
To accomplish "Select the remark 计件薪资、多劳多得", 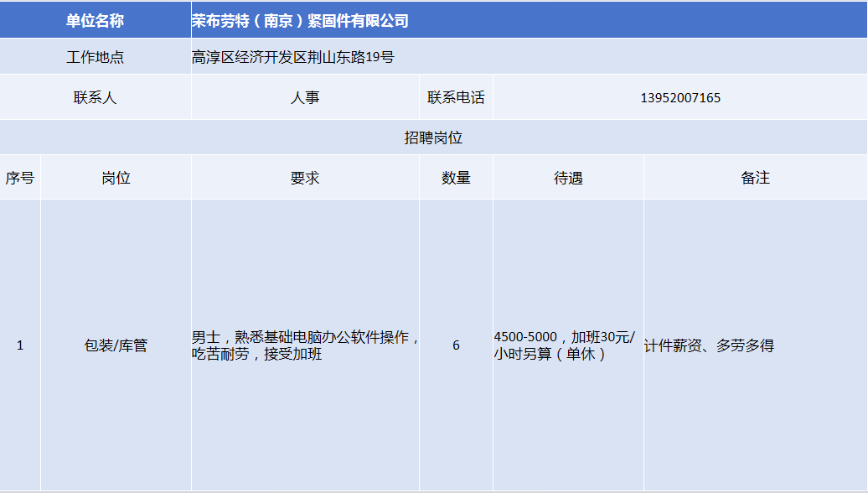I will (709, 345).
